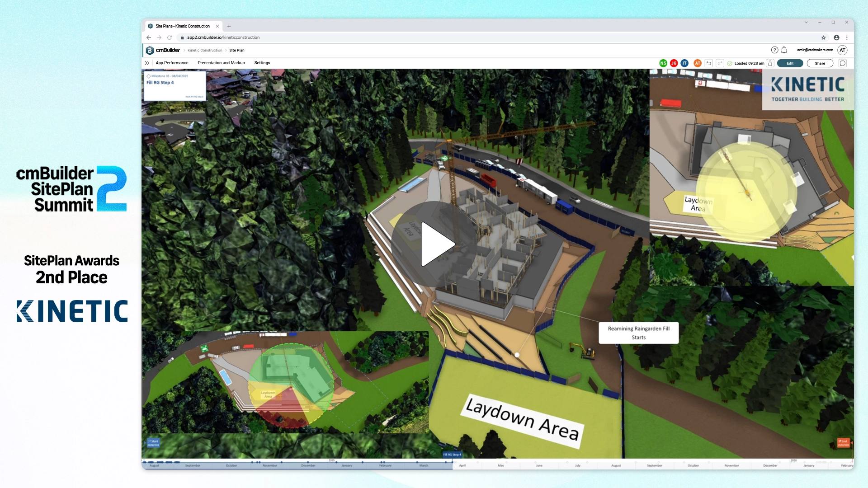Click the crane-radius overview thumbnail

(x=751, y=177)
